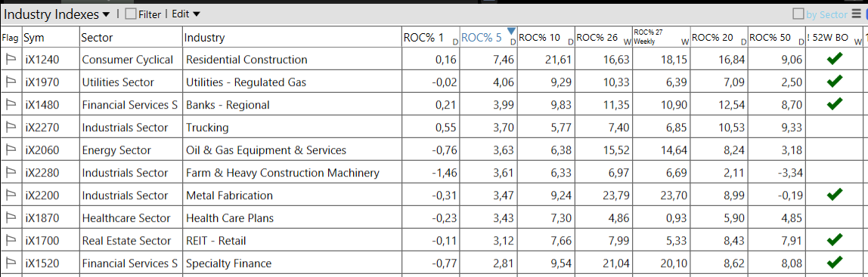Open the list menu icon beside by Sector

pos(856,14)
